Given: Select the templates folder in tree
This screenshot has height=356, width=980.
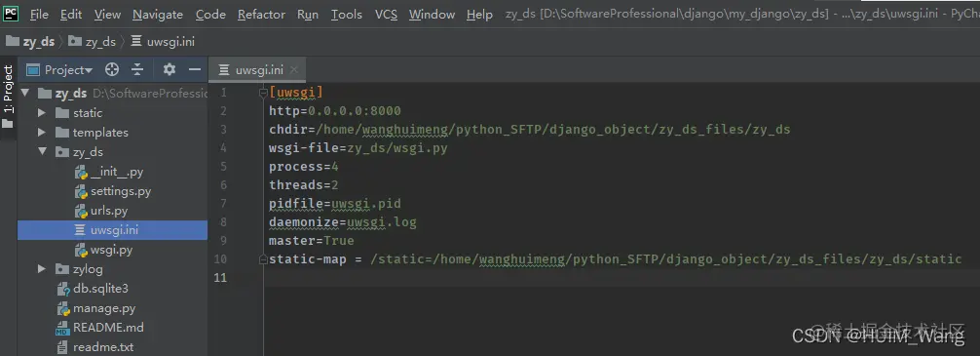Looking at the screenshot, I should 100,133.
